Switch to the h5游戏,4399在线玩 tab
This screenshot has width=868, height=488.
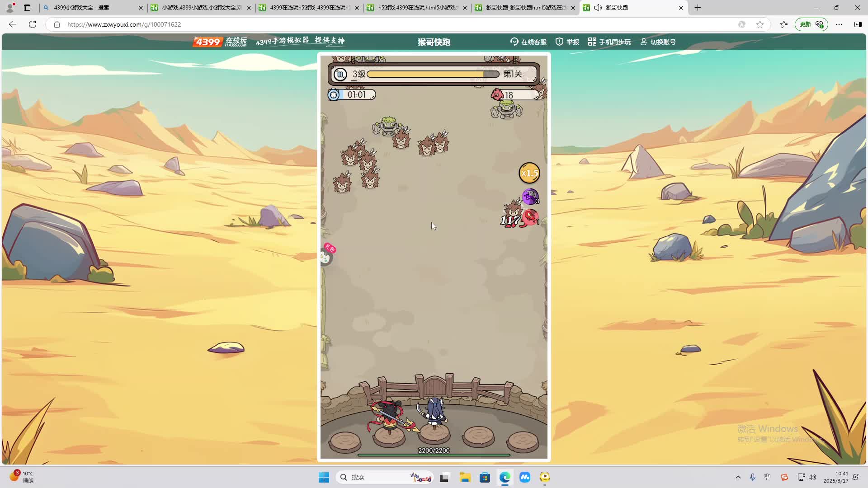[x=417, y=8]
